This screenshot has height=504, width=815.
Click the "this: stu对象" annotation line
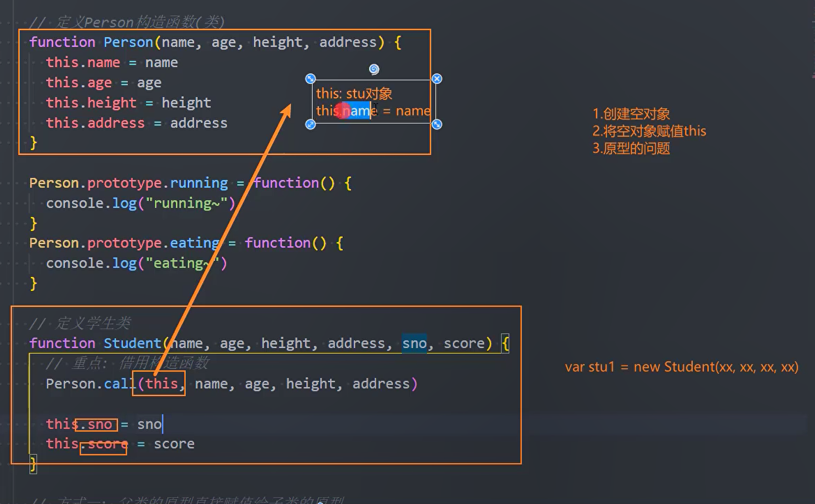click(x=354, y=94)
